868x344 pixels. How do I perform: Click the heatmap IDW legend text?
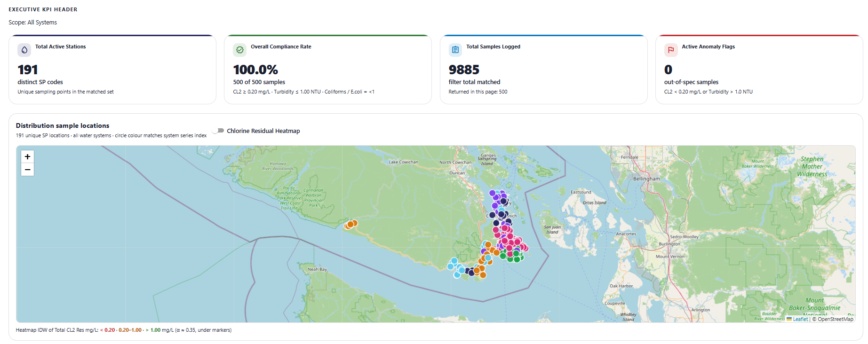[x=124, y=330]
